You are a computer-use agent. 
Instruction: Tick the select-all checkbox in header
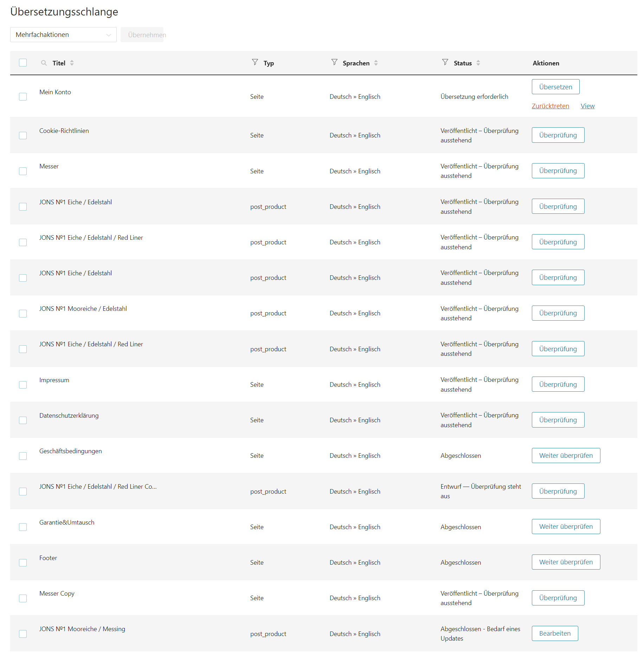point(23,63)
